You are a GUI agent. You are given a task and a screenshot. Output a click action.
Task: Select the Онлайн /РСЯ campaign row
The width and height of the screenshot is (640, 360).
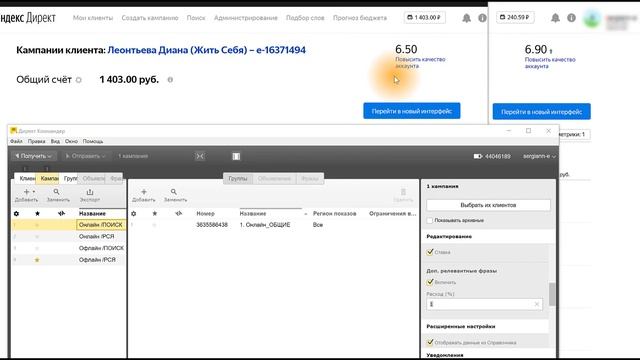pos(69,237)
